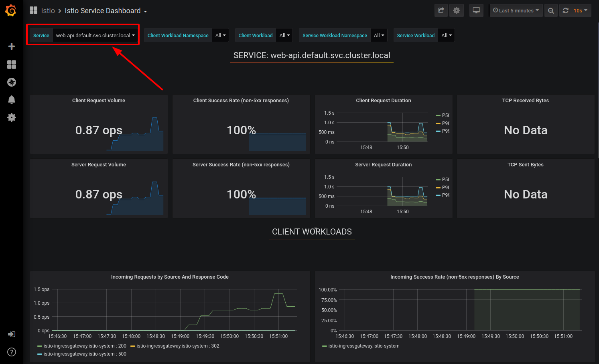
Task: Open the Dashboards grid icon in sidebar
Action: (x=12, y=65)
